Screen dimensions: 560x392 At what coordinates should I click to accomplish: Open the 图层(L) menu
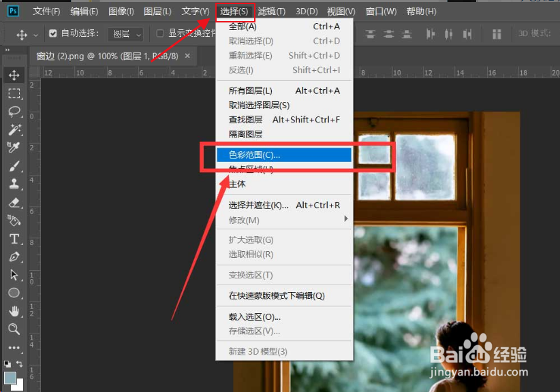click(x=157, y=12)
